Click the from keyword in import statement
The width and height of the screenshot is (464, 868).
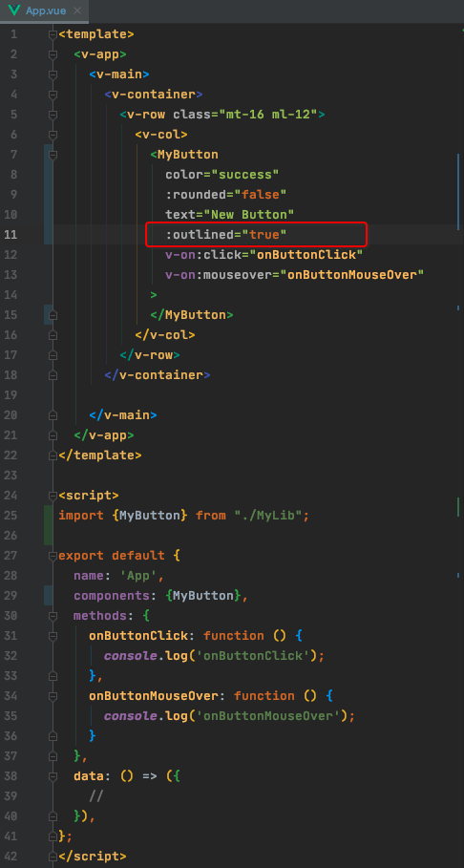[210, 516]
